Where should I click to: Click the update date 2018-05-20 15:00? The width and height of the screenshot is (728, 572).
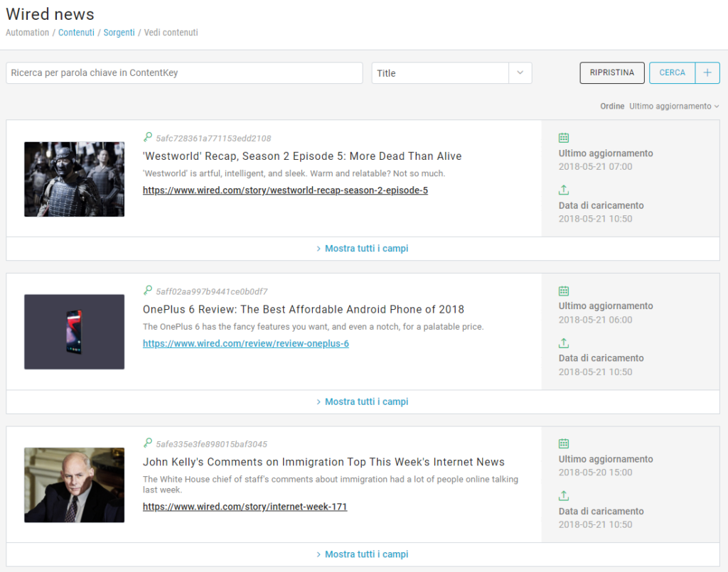[x=595, y=473]
